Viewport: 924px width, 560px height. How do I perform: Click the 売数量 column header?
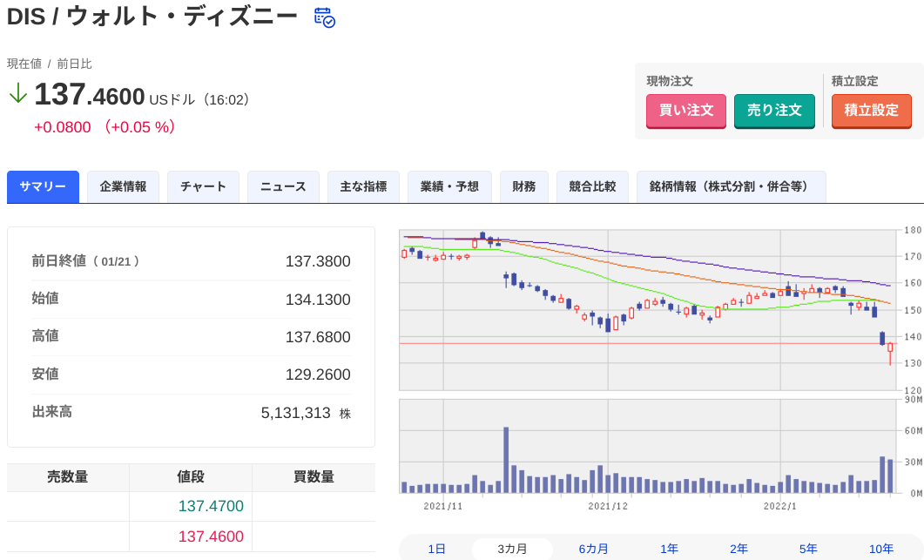(68, 477)
